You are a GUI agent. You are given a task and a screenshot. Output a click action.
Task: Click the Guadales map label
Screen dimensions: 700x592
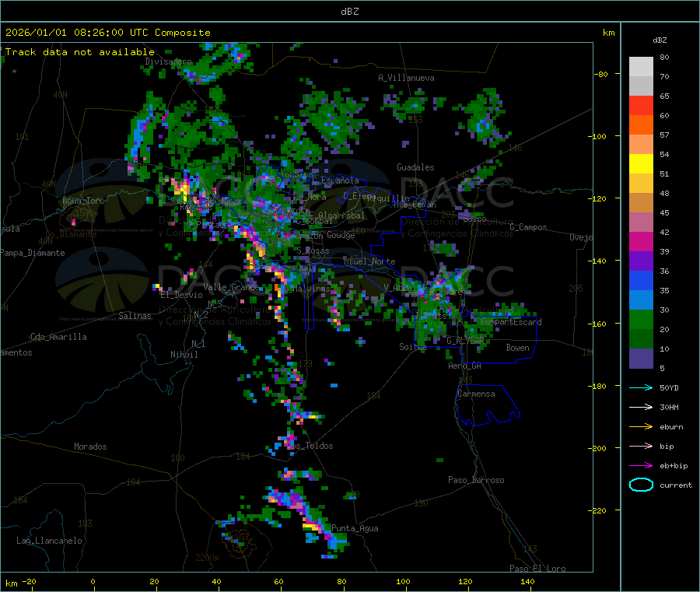pyautogui.click(x=415, y=167)
